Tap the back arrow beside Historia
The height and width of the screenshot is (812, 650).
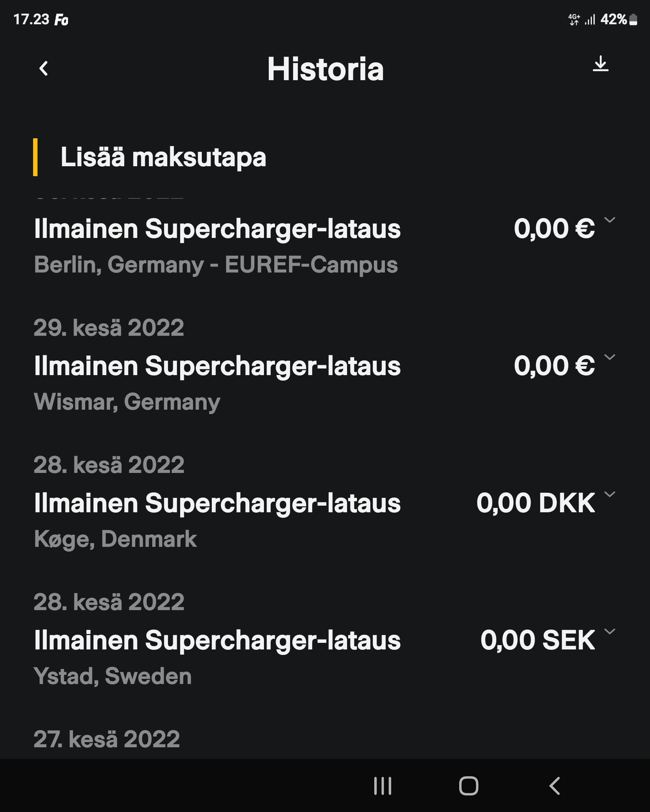coord(44,68)
